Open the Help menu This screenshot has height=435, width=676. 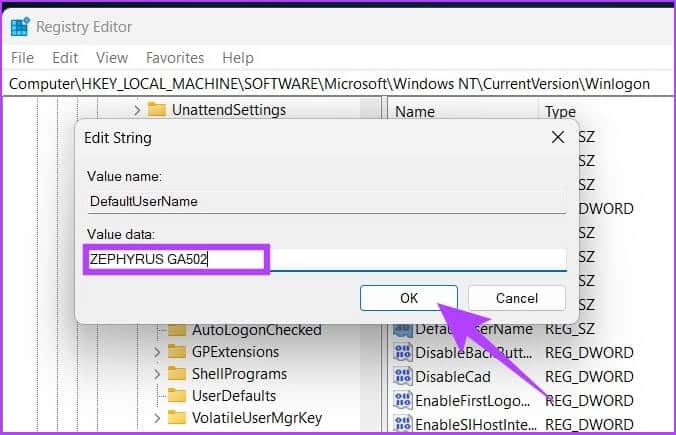pos(238,58)
